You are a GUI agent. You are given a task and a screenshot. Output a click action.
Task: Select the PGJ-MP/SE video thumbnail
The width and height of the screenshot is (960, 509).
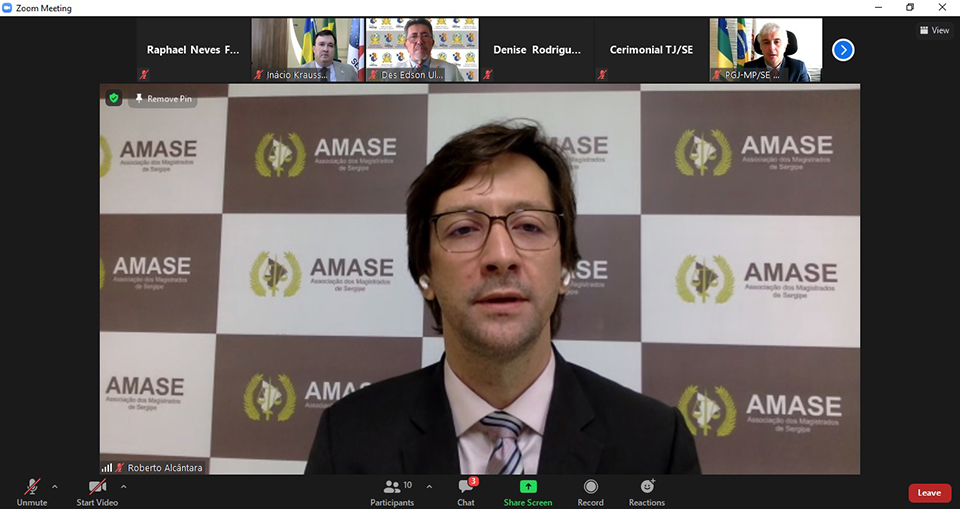coord(766,49)
